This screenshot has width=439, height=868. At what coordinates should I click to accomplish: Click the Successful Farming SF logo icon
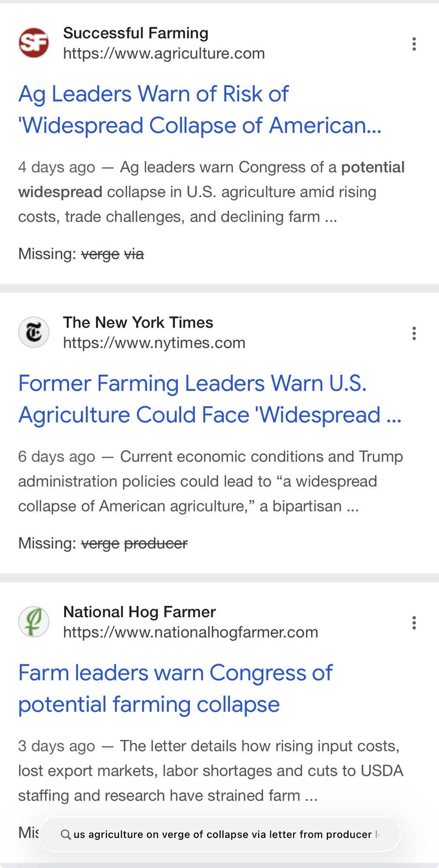(34, 43)
